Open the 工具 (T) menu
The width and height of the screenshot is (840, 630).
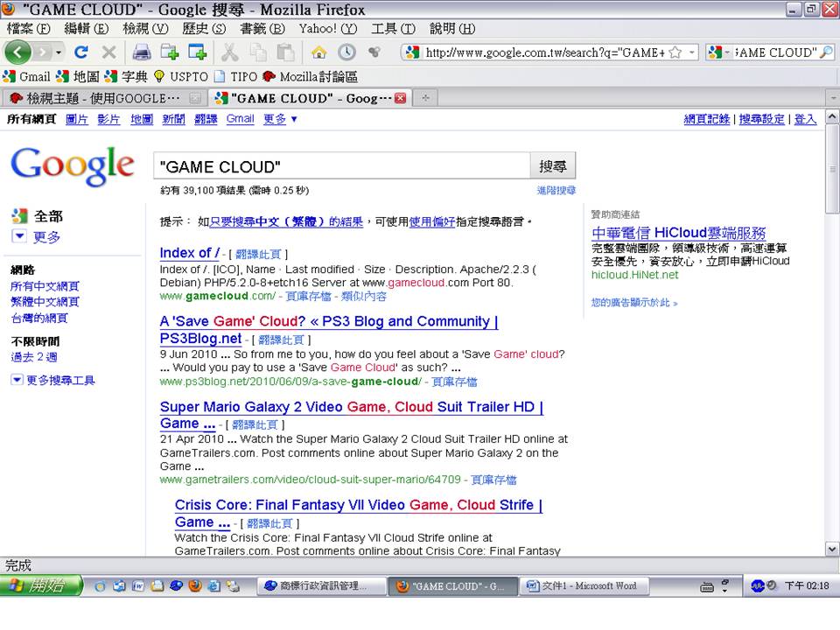point(393,28)
